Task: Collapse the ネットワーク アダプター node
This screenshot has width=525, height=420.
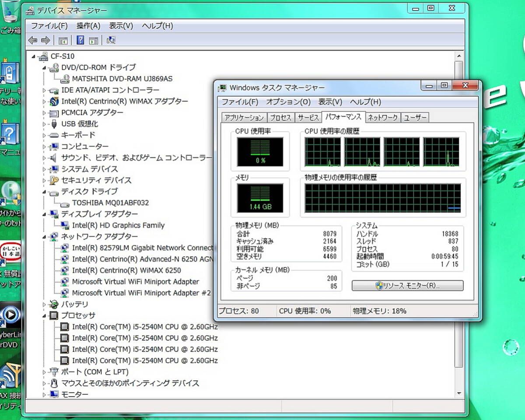Action: [x=44, y=237]
